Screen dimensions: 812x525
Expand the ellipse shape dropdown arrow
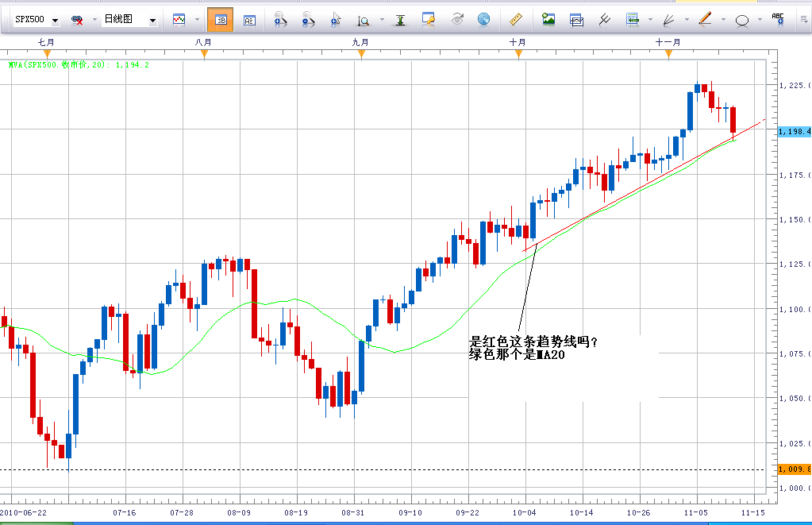click(760, 20)
